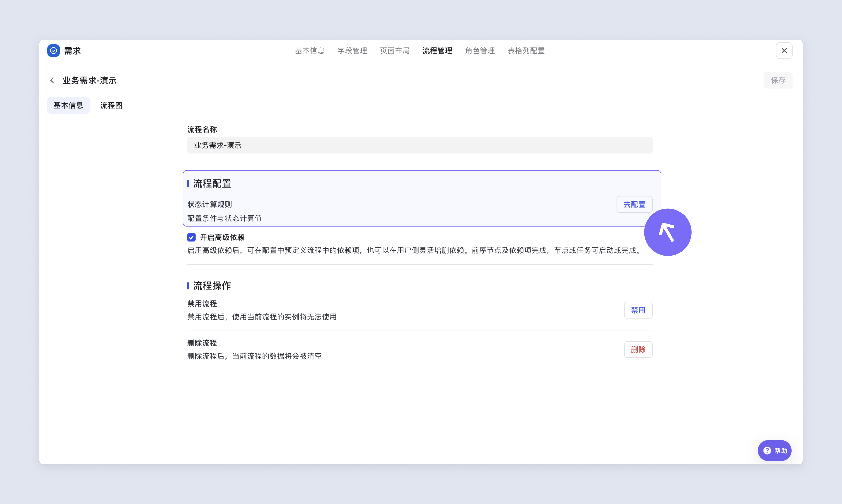Go to 角色管理 tab
The height and width of the screenshot is (504, 842).
point(480,51)
